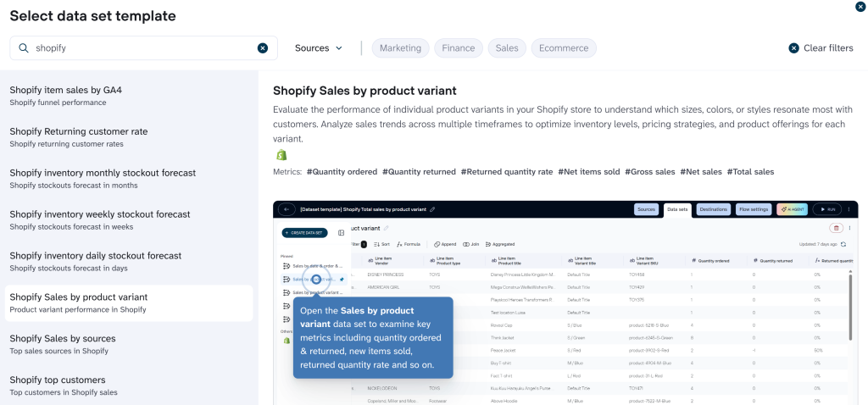Click the Append tool in the preview toolbar
Screen dimensions: 868x405
pos(445,244)
